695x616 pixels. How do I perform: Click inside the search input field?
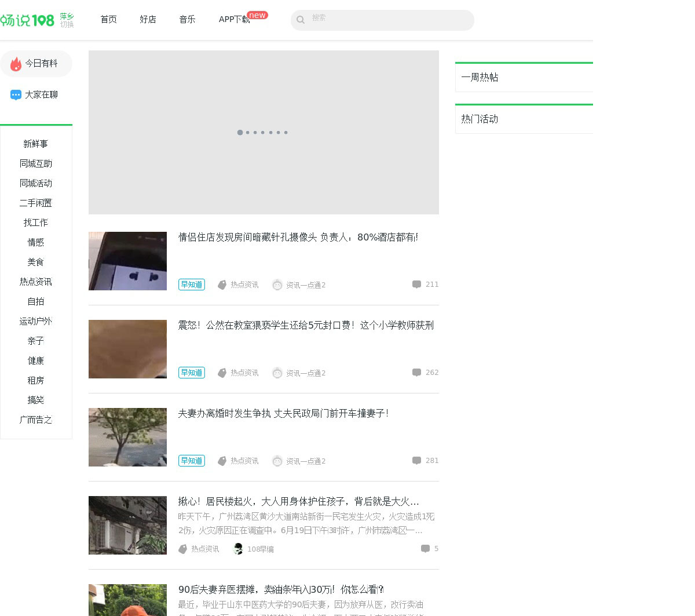388,20
